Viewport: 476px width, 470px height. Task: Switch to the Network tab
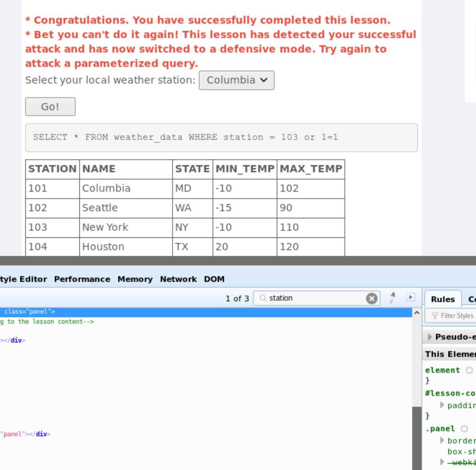tap(178, 279)
